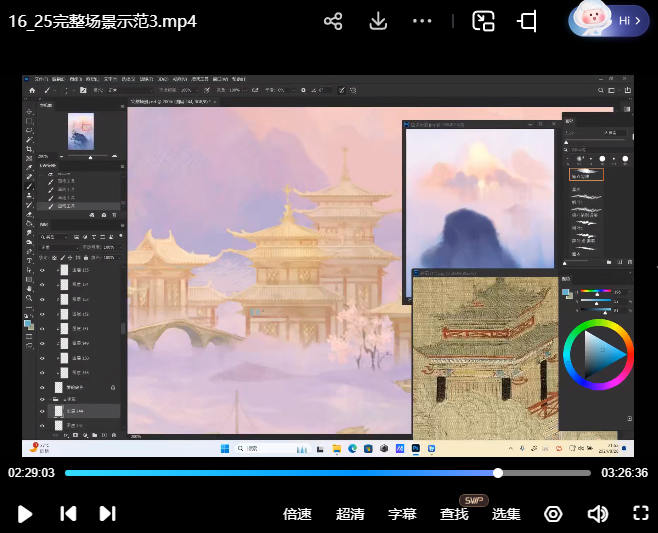Screen dimensions: 658x533
Task: Skip to the previous video
Action: pyautogui.click(x=68, y=513)
